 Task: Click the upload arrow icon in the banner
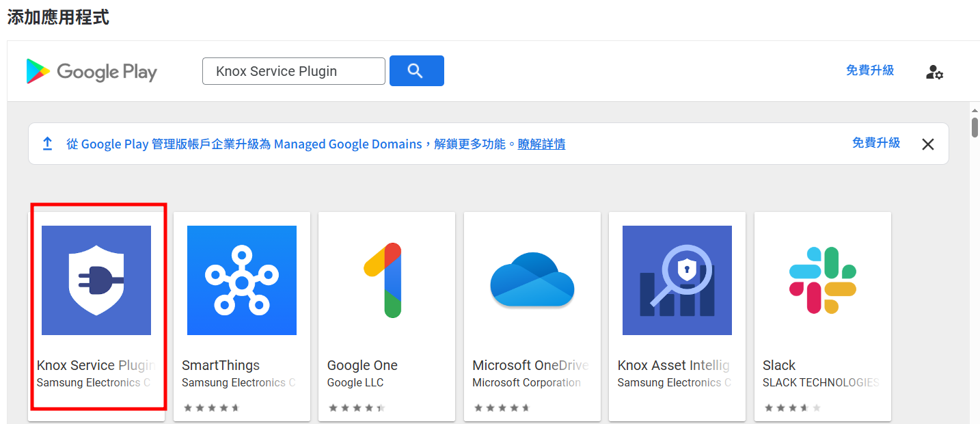pos(47,144)
